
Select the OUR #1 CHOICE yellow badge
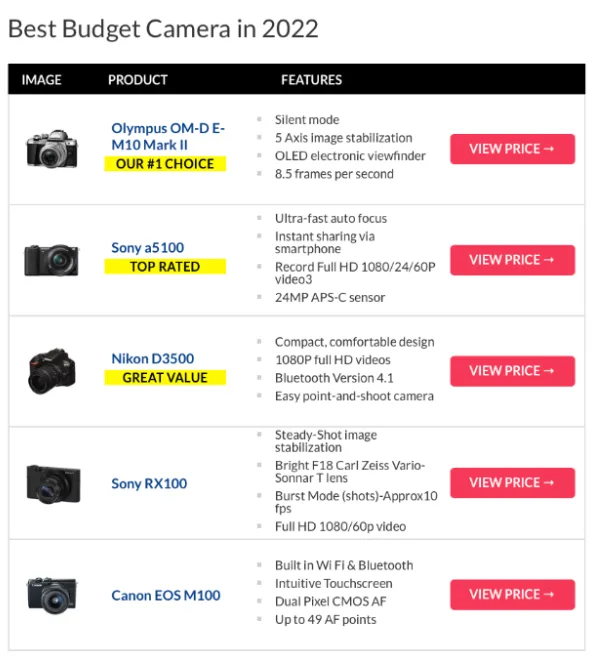tap(165, 164)
